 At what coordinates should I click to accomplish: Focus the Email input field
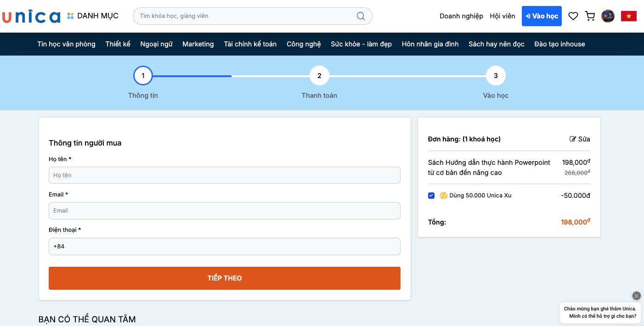(x=224, y=211)
